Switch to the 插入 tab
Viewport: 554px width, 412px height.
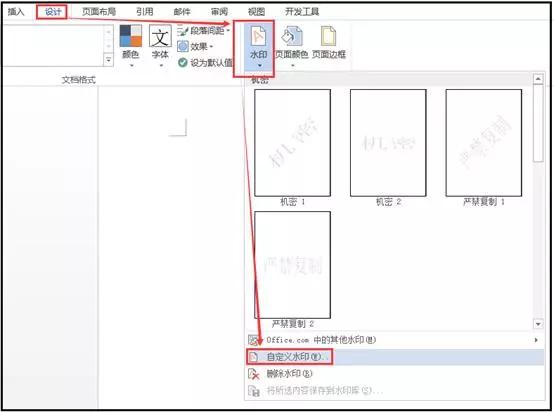point(16,12)
